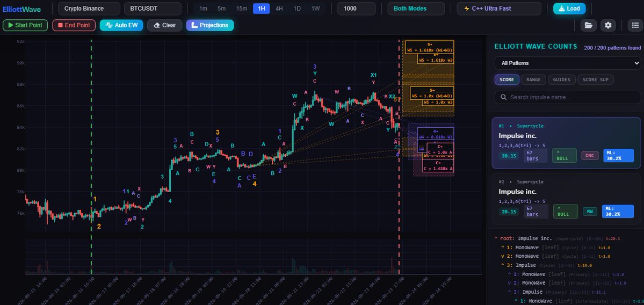The height and width of the screenshot is (305, 644).
Task: Open the settings gear
Action: [608, 25]
